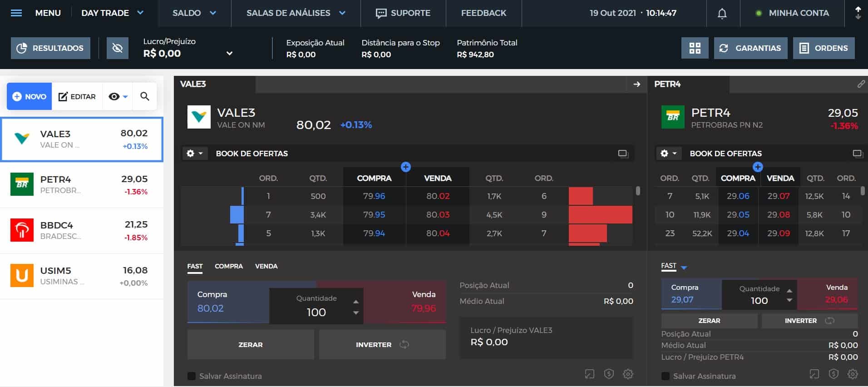The image size is (868, 387).
Task: Click PETR4 book scrollbar
Action: click(863, 191)
